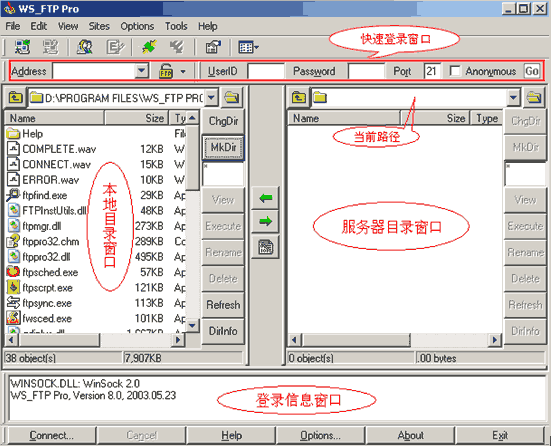
Task: Click the FTP lock protocol icon
Action: [166, 71]
